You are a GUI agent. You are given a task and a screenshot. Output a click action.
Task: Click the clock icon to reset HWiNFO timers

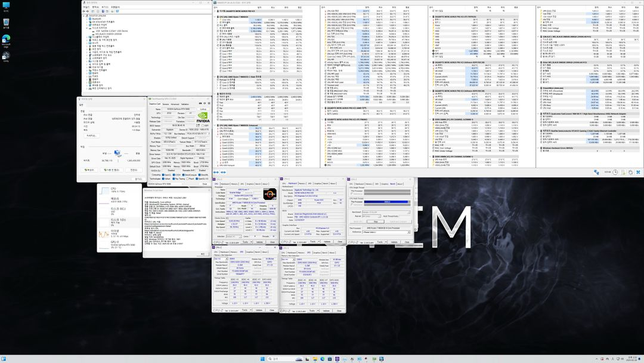615,172
